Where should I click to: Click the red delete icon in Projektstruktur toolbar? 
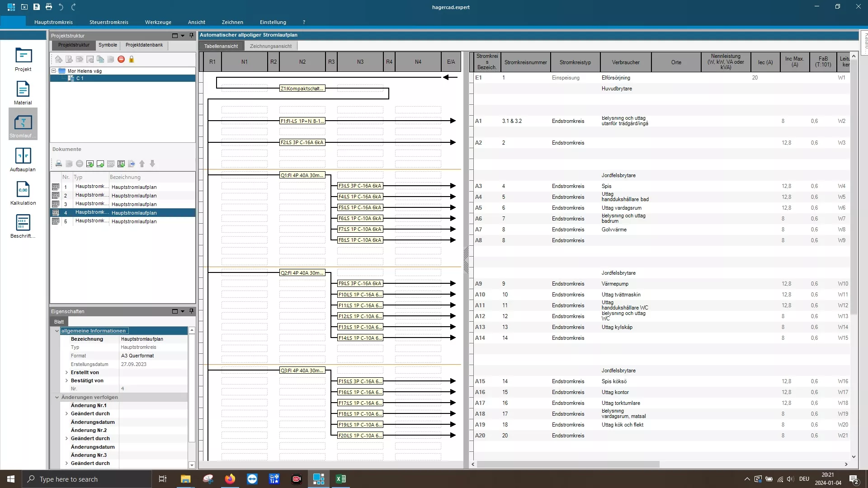pyautogui.click(x=121, y=59)
